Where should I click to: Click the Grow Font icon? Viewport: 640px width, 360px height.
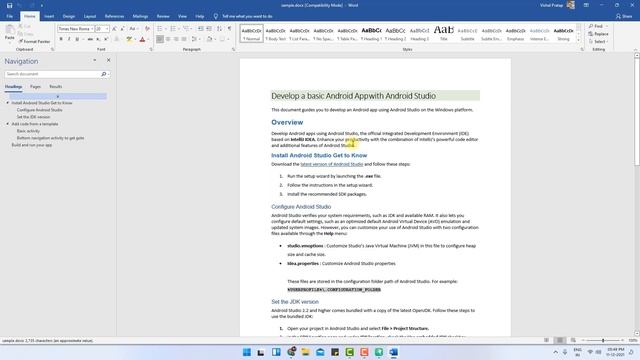114,29
